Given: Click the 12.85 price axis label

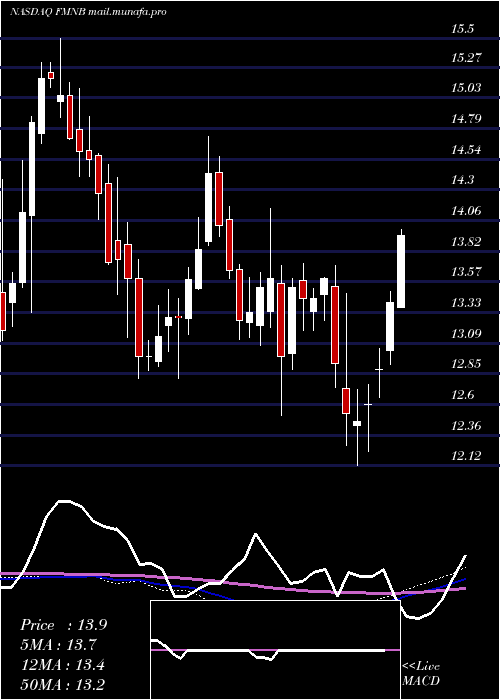Looking at the screenshot, I should point(467,364).
